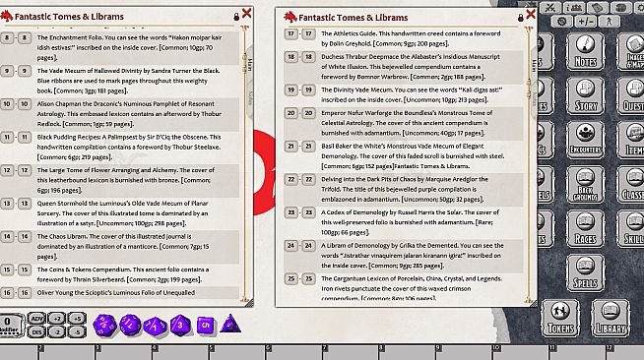
Task: Select hotkey bar slot 2
Action: click(66, 353)
